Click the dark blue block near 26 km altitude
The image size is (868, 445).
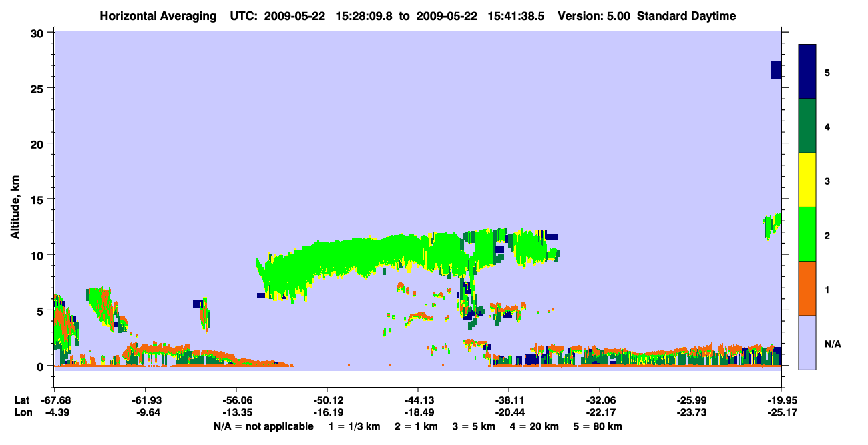click(776, 69)
